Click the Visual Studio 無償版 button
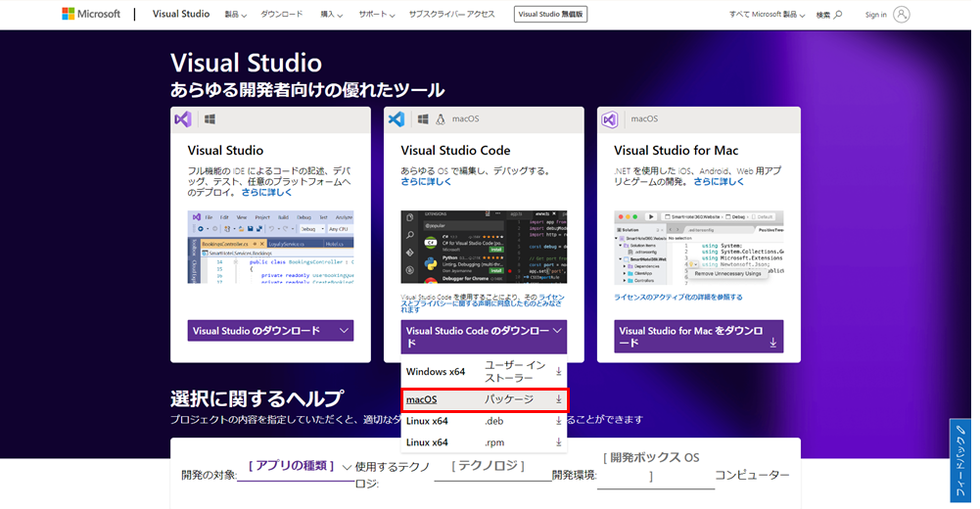The image size is (980, 509). tap(550, 15)
